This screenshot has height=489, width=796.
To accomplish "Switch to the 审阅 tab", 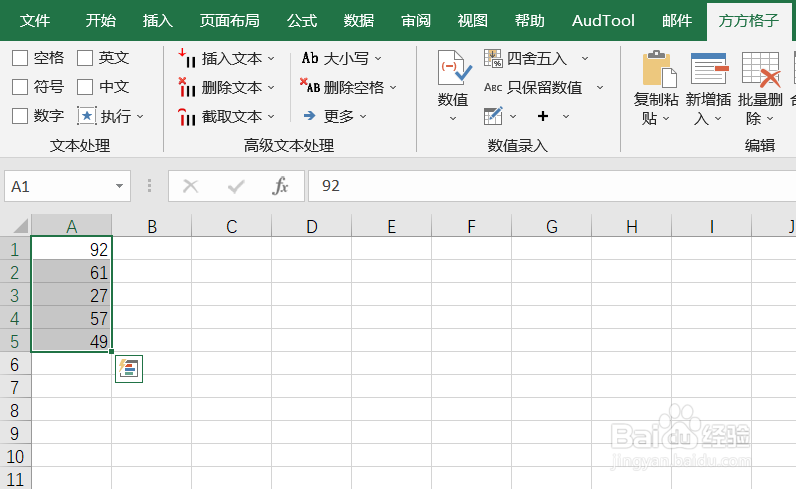I will click(416, 21).
